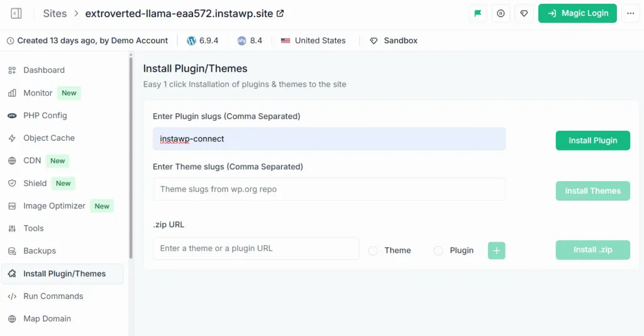Click the Object Cache lightning icon
644x336 pixels.
pos(12,138)
